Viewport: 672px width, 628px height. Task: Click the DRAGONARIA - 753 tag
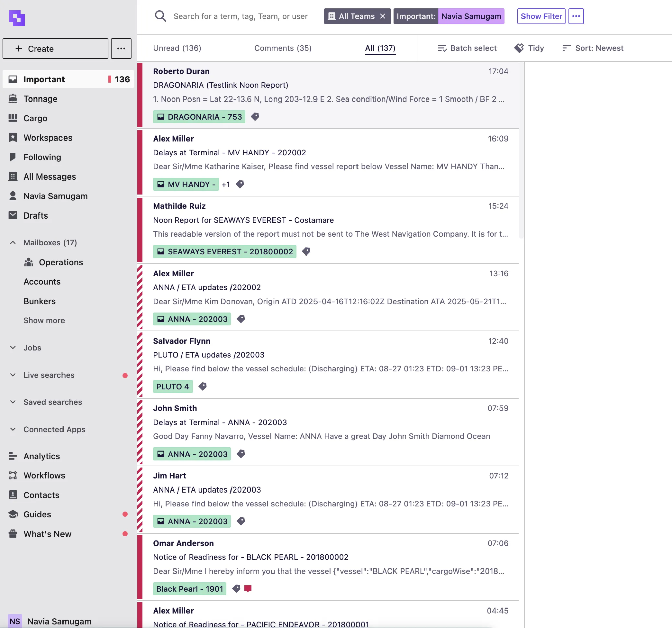pos(199,117)
